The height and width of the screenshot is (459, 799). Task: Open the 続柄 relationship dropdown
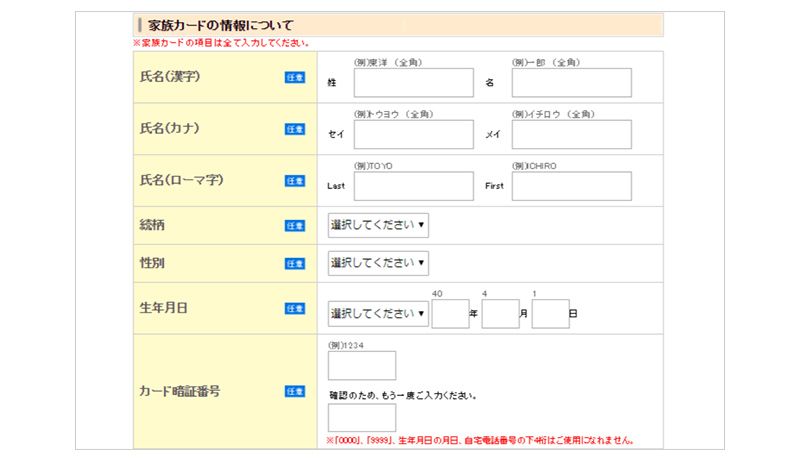pos(378,225)
